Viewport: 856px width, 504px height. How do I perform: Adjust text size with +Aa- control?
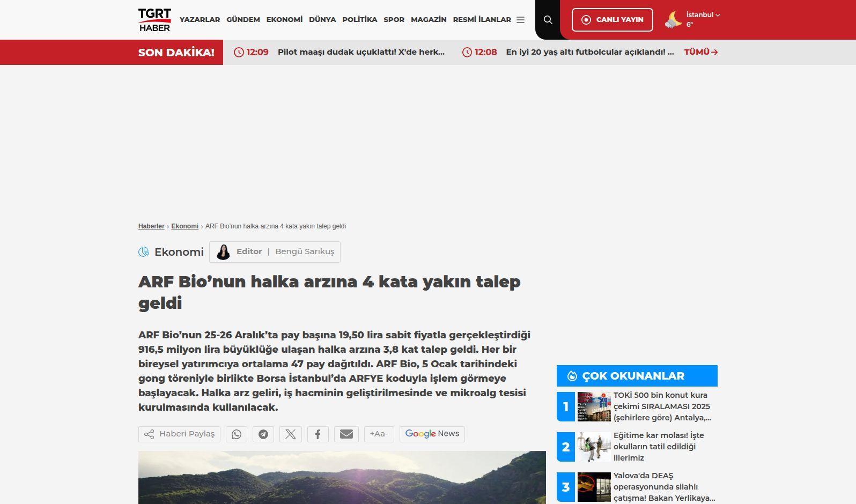pos(379,434)
